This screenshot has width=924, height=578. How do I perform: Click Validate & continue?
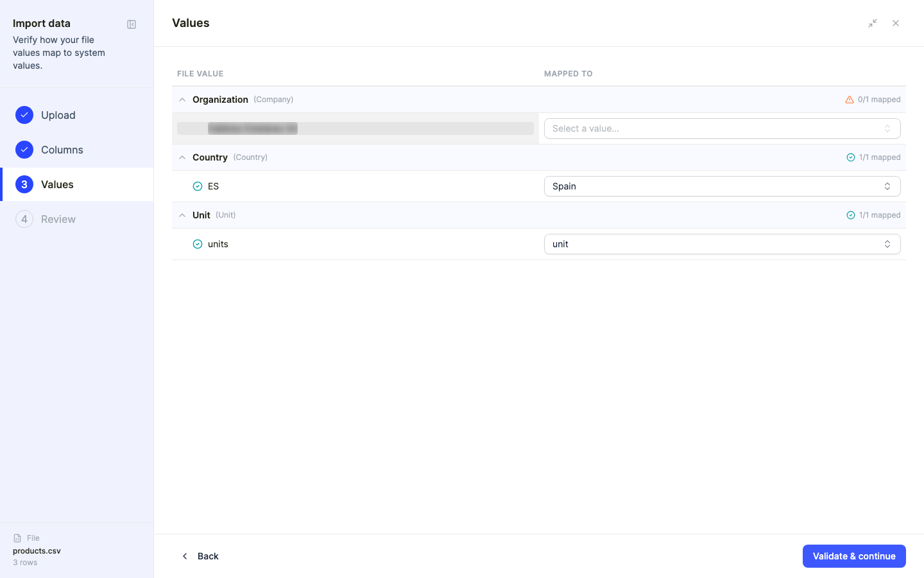(854, 556)
